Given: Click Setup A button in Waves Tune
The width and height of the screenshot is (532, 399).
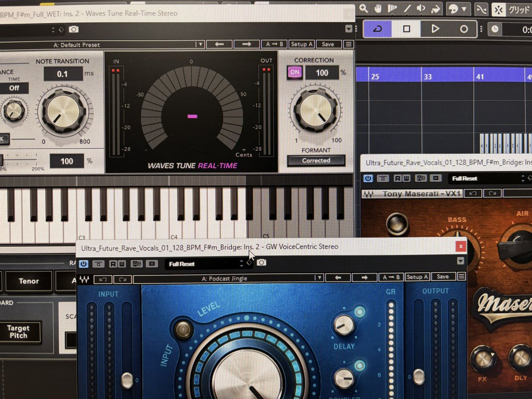Looking at the screenshot, I should click(x=301, y=44).
